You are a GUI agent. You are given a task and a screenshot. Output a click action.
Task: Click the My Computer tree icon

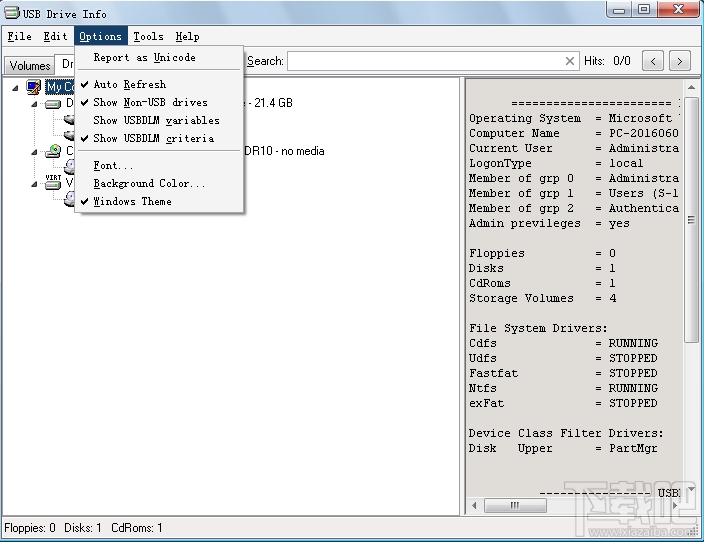click(33, 87)
